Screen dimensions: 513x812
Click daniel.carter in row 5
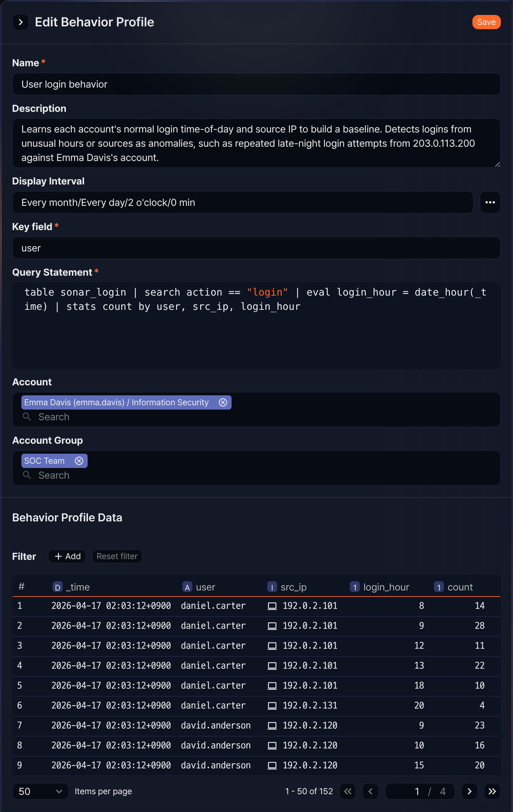tap(213, 686)
